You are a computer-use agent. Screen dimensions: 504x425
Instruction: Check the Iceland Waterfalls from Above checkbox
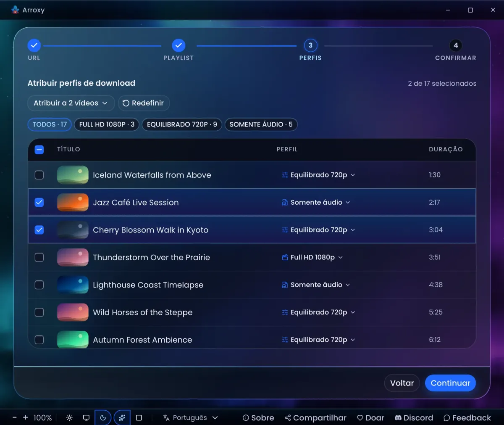pos(39,175)
